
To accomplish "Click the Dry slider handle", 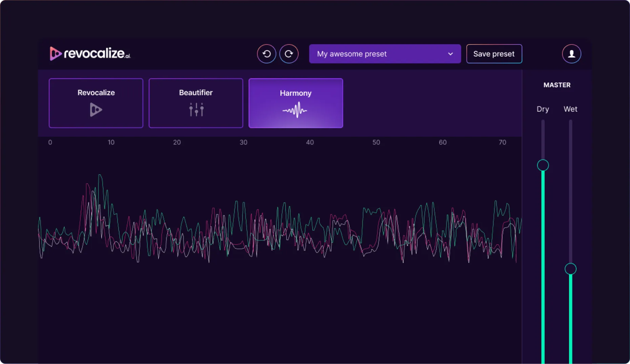I will (543, 165).
